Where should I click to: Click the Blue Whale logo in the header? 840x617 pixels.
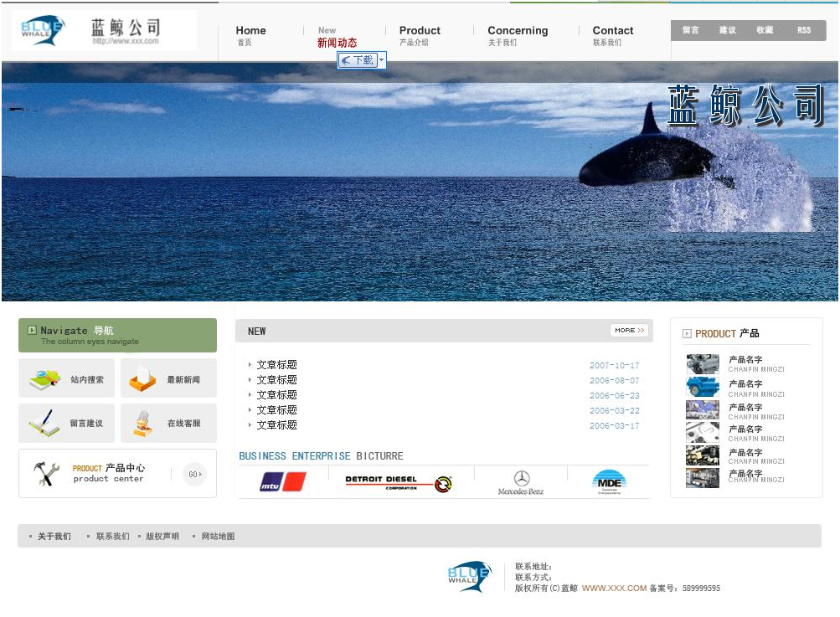click(44, 30)
